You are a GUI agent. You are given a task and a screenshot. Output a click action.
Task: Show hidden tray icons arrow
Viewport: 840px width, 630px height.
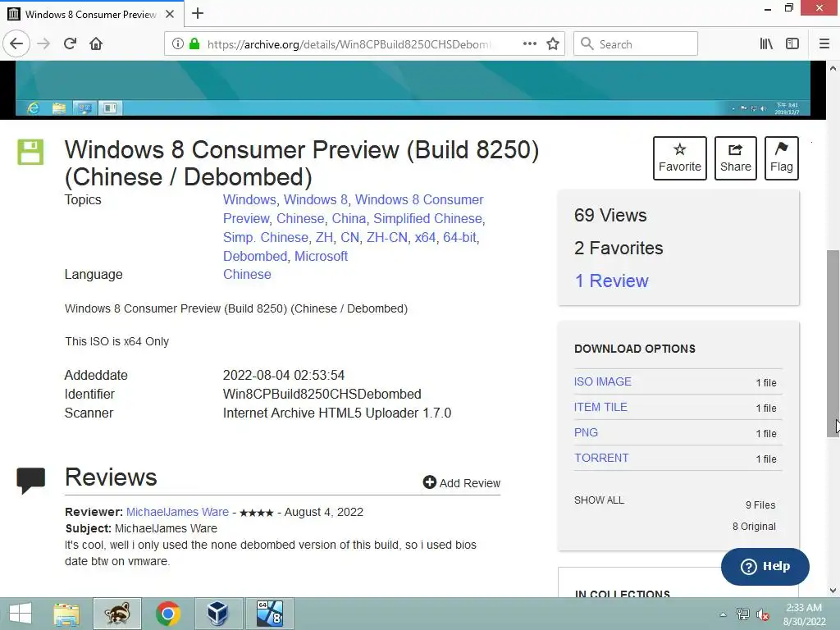pyautogui.click(x=723, y=614)
